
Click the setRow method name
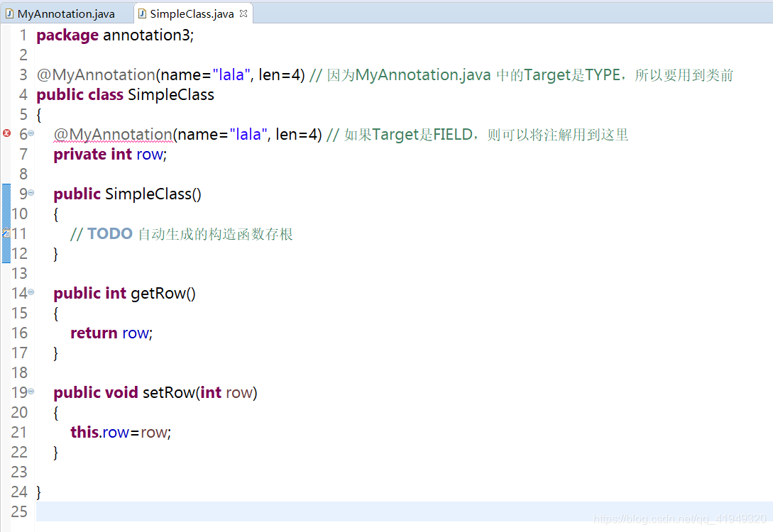click(x=169, y=392)
